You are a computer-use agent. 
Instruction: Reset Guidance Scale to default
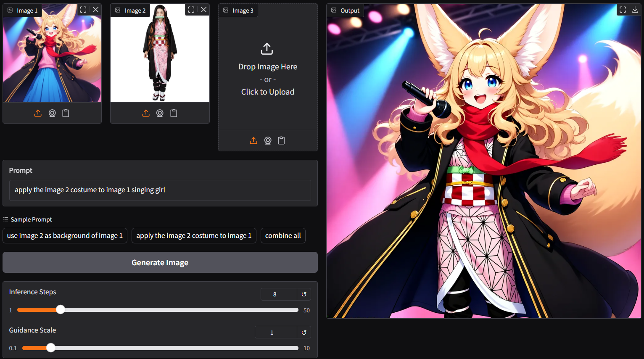click(x=304, y=333)
